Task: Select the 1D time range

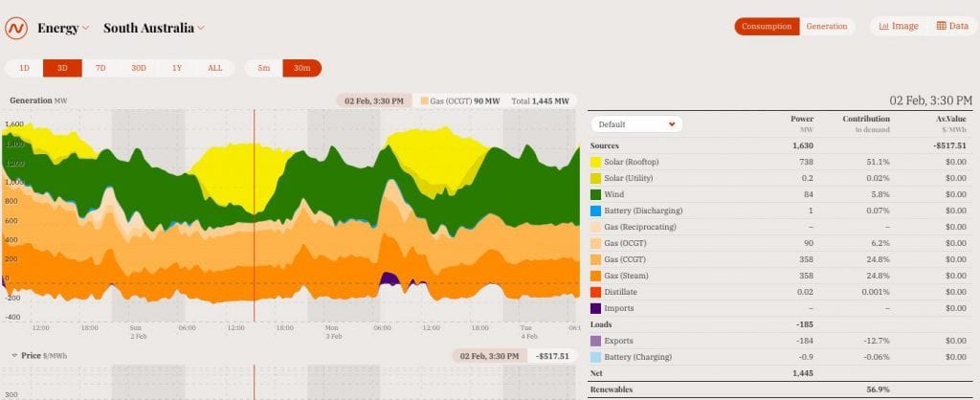Action: 24,68
